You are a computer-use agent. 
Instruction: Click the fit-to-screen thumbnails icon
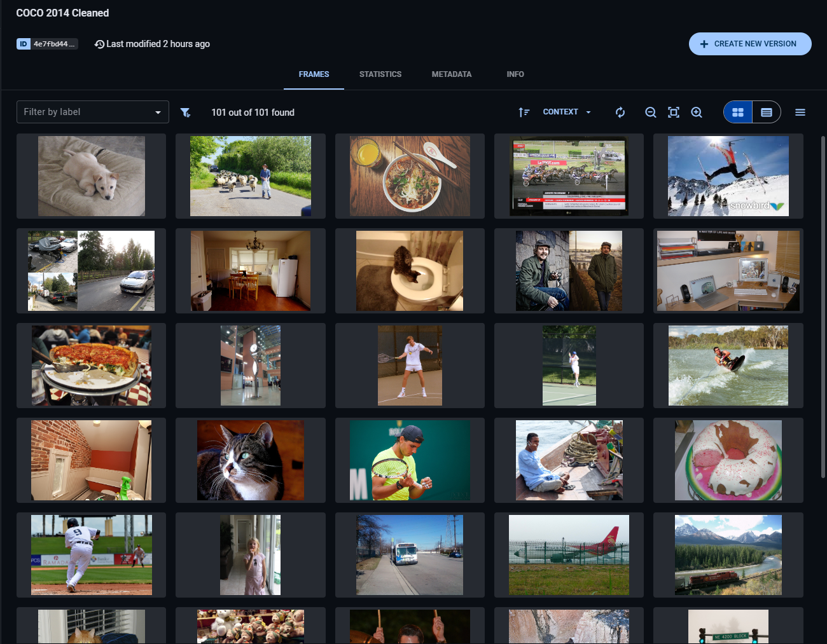673,112
